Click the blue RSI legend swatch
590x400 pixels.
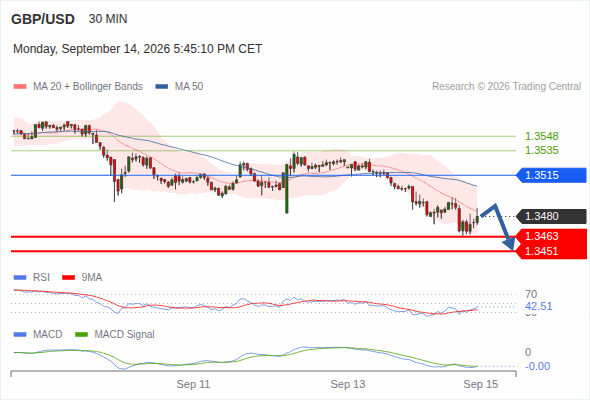[20, 278]
